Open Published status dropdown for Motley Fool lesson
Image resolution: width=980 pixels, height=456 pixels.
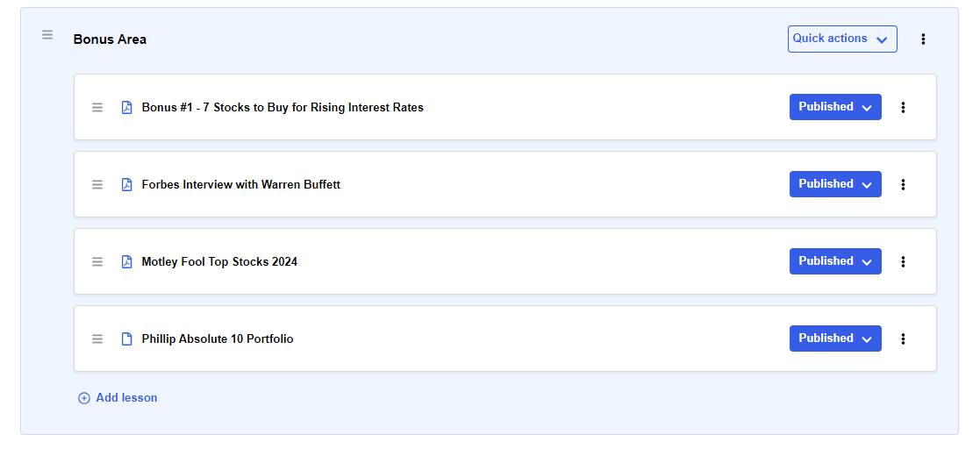835,261
